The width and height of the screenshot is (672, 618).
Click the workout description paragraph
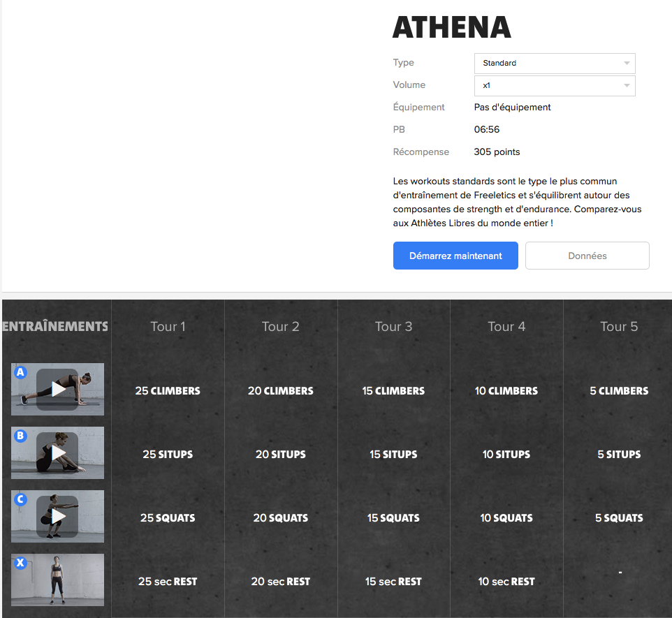pos(518,202)
